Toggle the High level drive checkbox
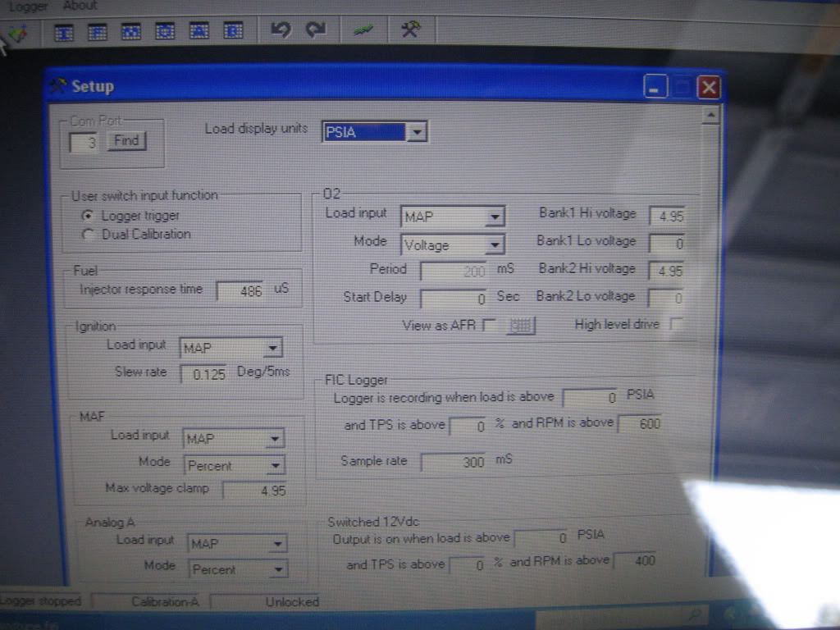Viewport: 840px width, 630px height. click(x=676, y=323)
